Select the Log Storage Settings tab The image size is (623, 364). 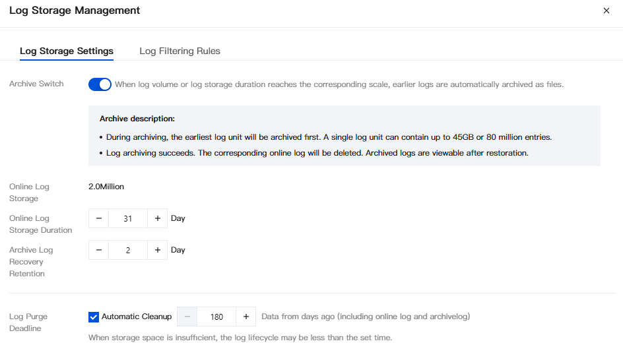(67, 51)
